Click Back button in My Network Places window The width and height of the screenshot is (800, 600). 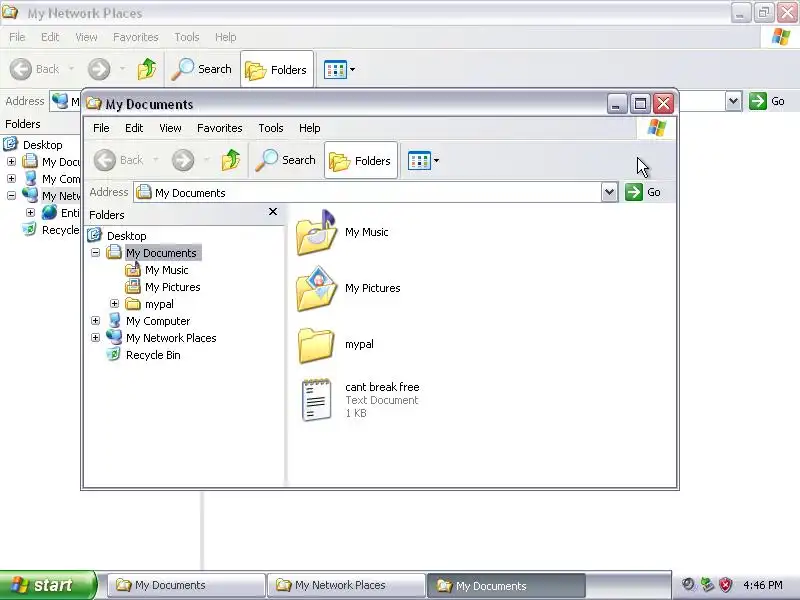tap(35, 69)
